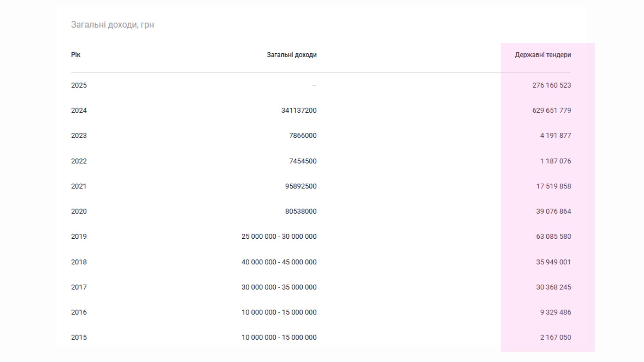Click the 2024 tenders value 629 651 779
The height and width of the screenshot is (362, 644).
click(x=551, y=110)
